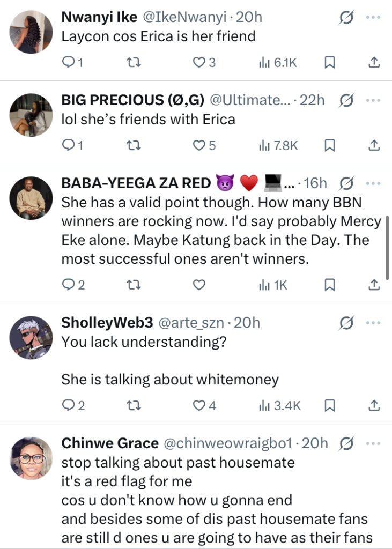Reply to Nwanyi Ike's tweet
This screenshot has height=549, width=392.
point(69,63)
